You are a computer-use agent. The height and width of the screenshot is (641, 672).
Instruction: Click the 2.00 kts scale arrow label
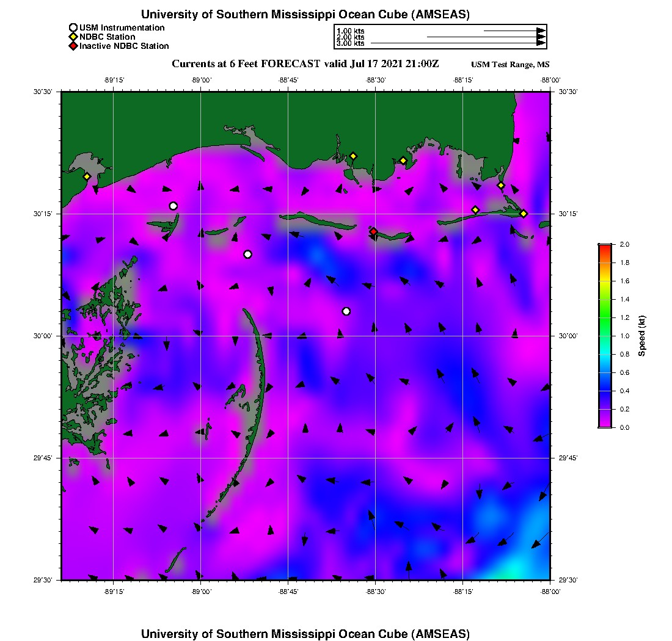[x=351, y=37]
